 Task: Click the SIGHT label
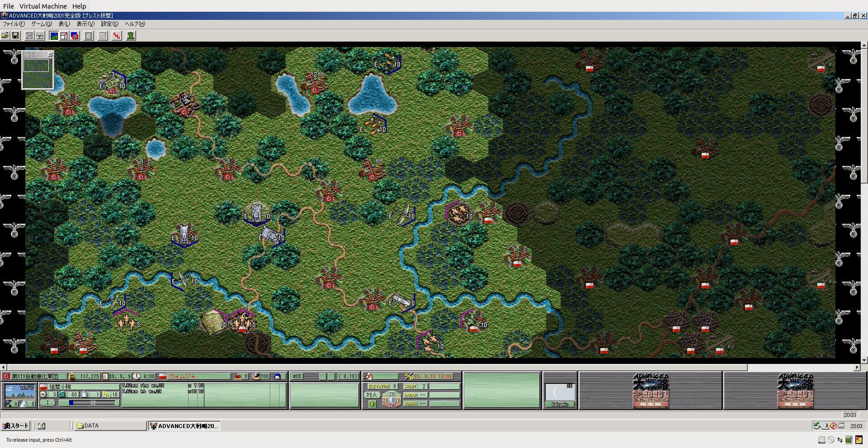[x=410, y=387]
